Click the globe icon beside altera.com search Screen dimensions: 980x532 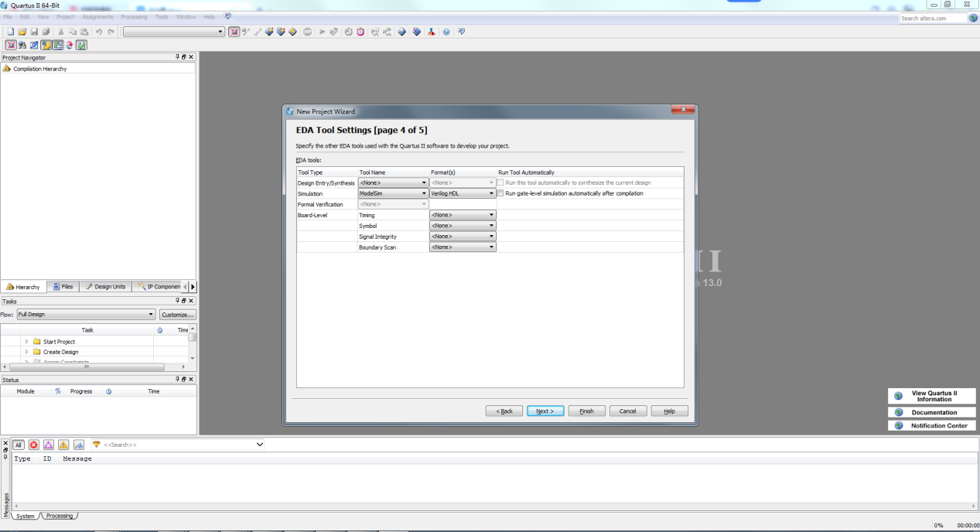click(x=973, y=18)
